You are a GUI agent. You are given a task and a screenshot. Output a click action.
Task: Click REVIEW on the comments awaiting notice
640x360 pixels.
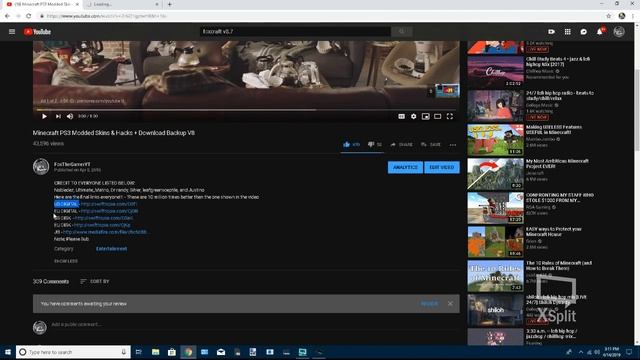pos(429,304)
